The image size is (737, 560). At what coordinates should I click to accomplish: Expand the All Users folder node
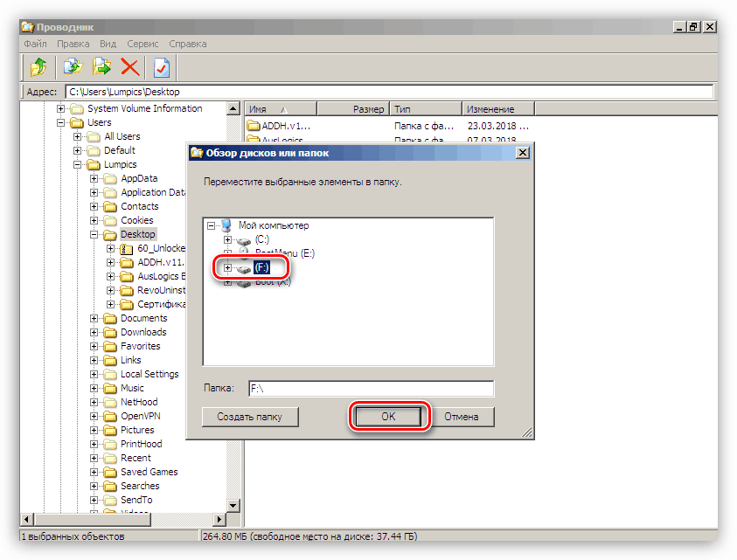point(78,136)
